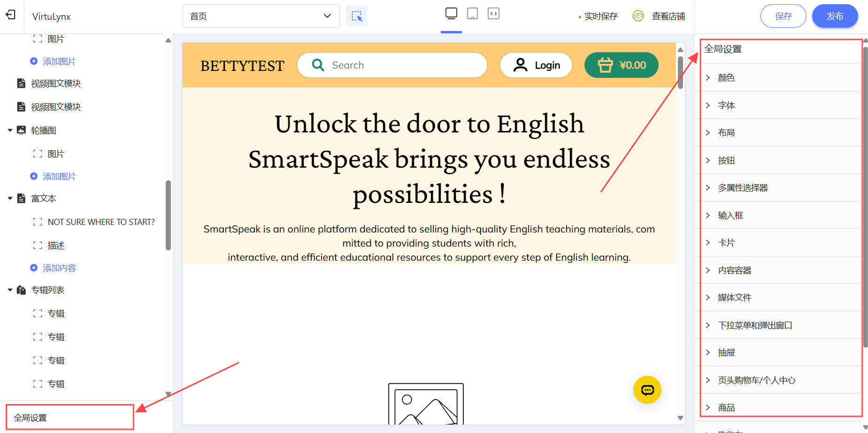868x433 pixels.
Task: Click the shop bag icon of 专辑列表
Action: (x=21, y=290)
